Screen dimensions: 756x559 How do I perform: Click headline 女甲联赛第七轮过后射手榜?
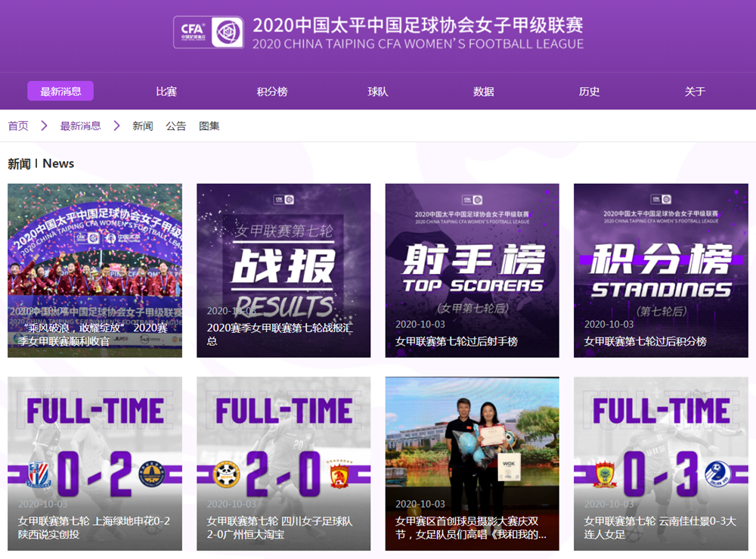[x=457, y=341]
